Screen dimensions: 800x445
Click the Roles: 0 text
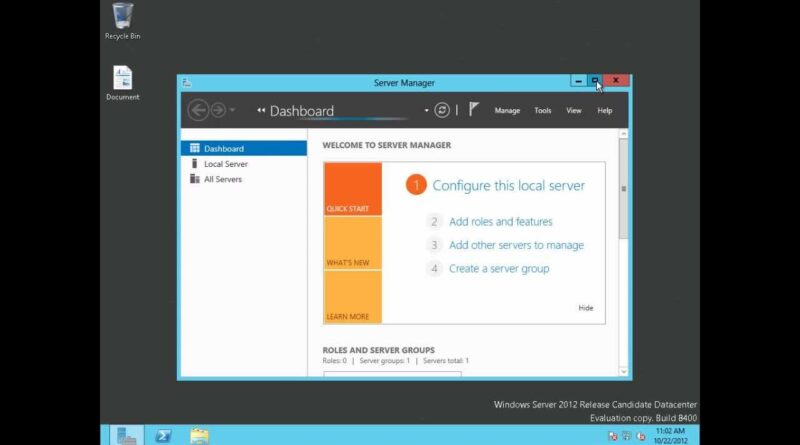(x=334, y=361)
